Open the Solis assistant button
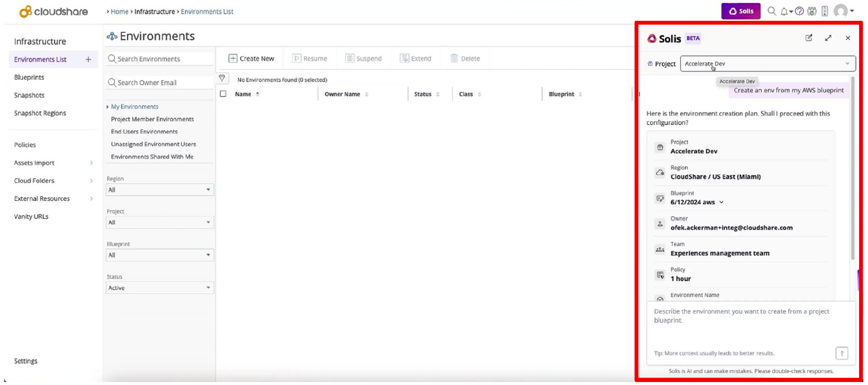 tap(741, 11)
